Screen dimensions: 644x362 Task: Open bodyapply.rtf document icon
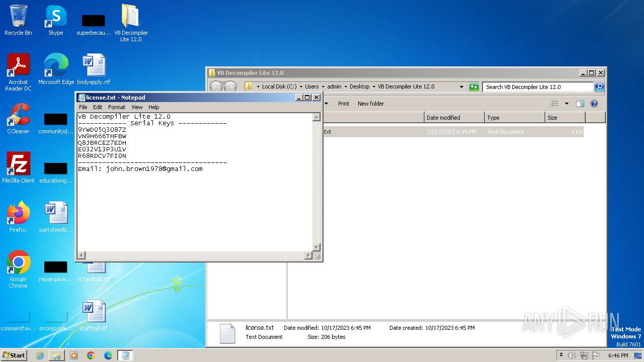tap(94, 69)
